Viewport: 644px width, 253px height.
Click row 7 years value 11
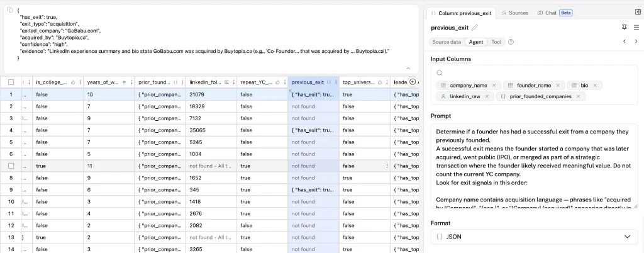tap(109, 166)
